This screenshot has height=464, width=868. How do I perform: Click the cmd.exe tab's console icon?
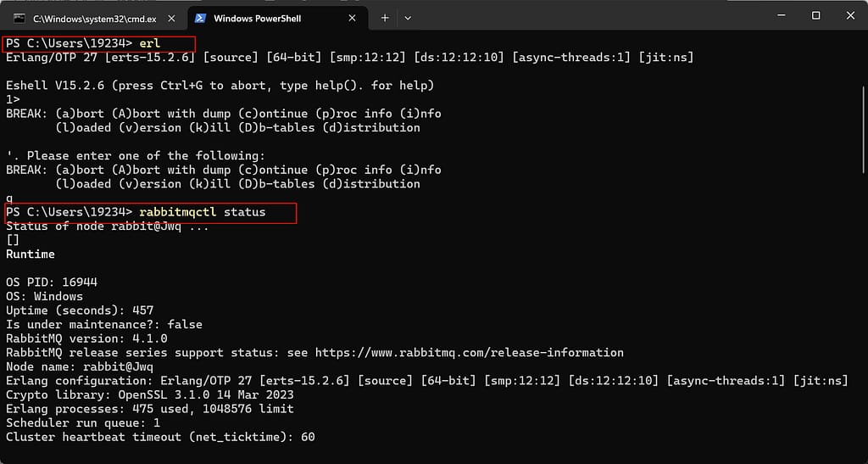click(19, 18)
